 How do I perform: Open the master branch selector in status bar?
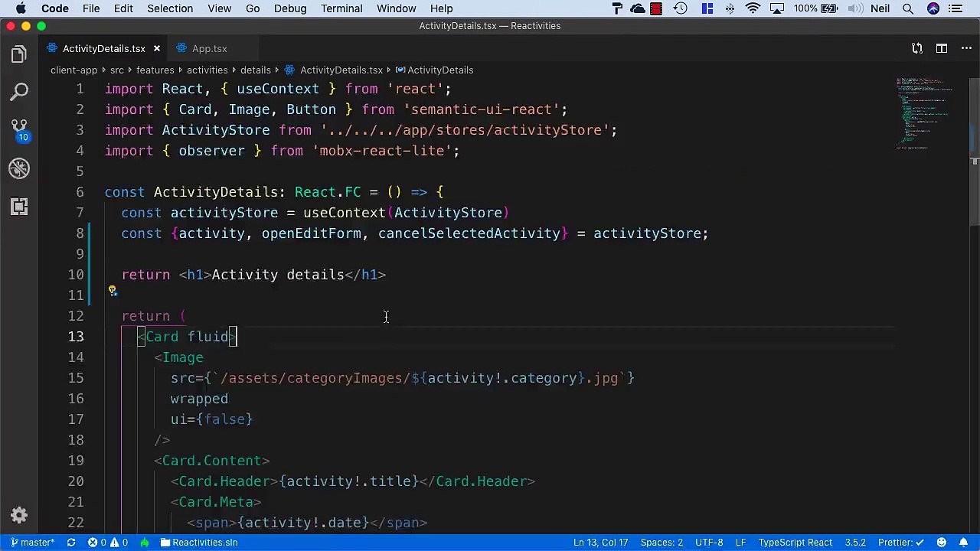32,543
